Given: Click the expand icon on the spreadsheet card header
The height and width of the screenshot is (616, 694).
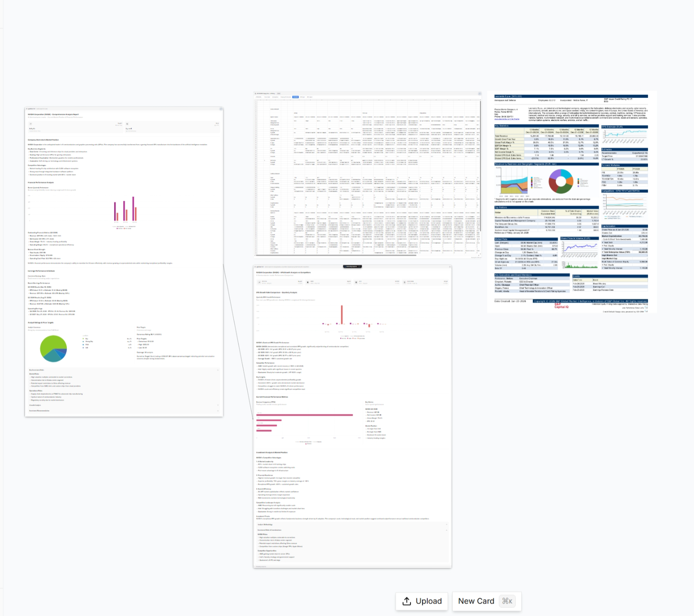Looking at the screenshot, I should point(479,93).
